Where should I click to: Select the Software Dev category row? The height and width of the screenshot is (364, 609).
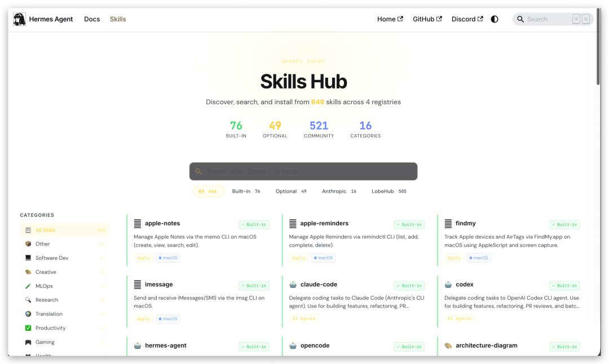coord(64,258)
